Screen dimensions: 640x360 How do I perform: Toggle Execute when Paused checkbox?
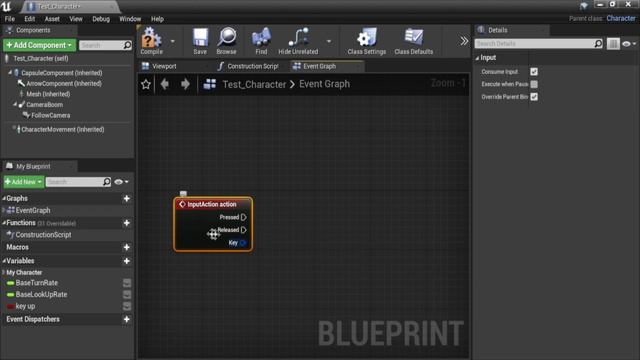(x=534, y=84)
